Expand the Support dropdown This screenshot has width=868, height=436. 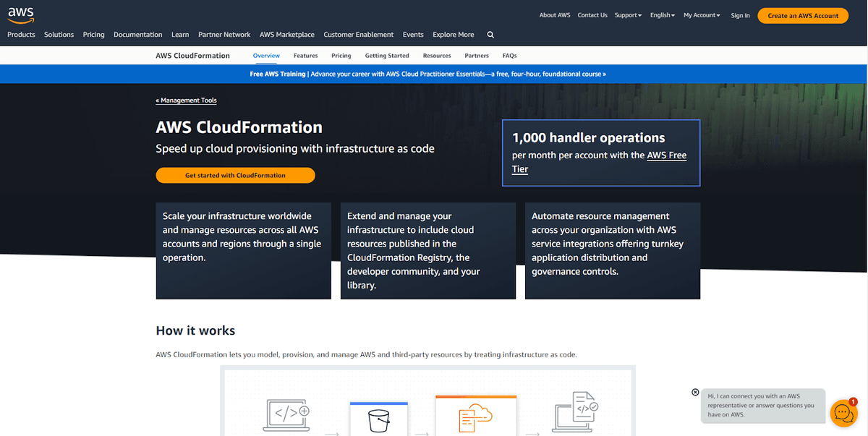(x=628, y=15)
